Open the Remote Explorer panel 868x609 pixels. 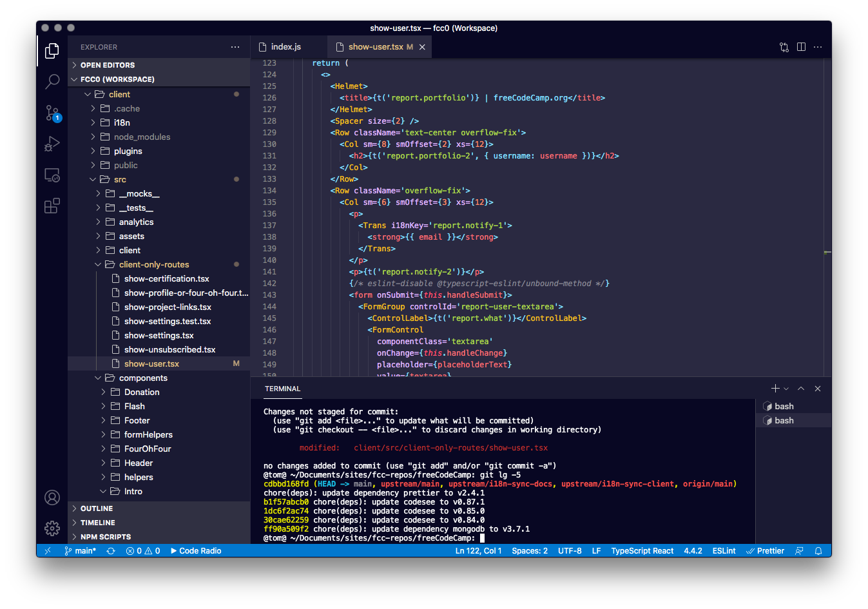pyautogui.click(x=52, y=174)
